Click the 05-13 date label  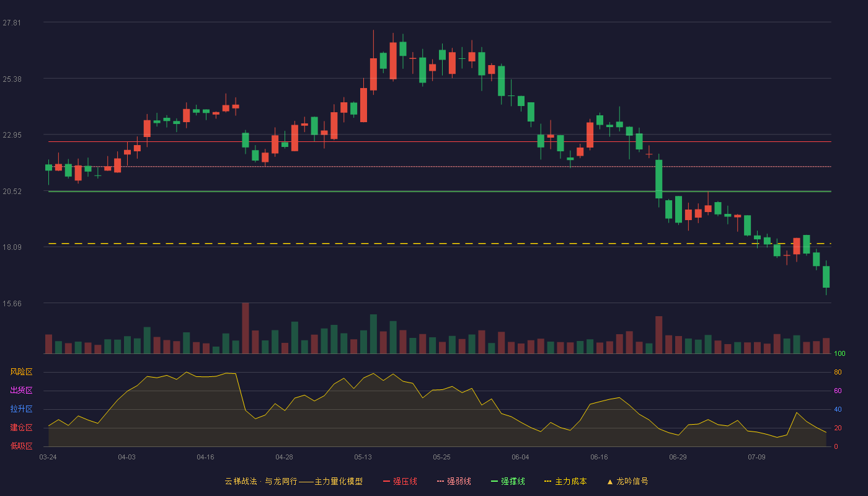363,457
